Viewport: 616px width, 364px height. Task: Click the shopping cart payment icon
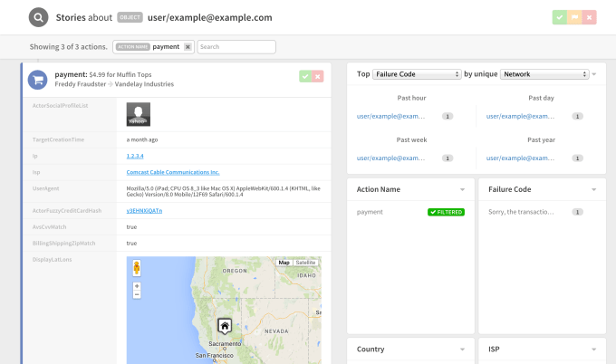tap(38, 79)
